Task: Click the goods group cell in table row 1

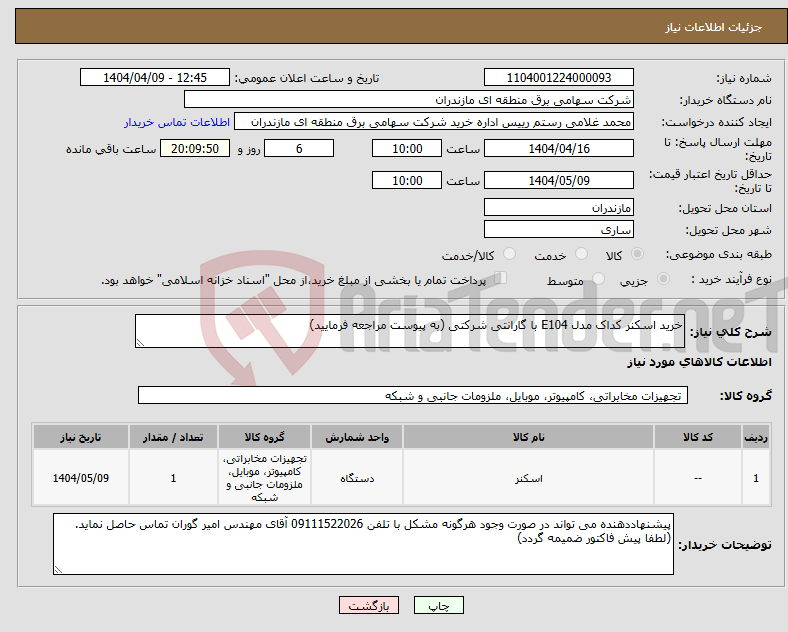Action: [264, 478]
